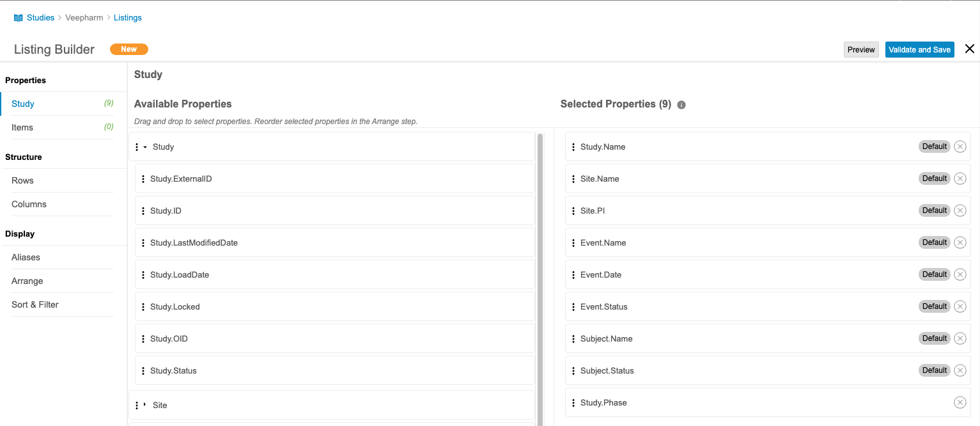Go to the Columns structure step
Screen dimensions: 980x426
pyautogui.click(x=29, y=204)
